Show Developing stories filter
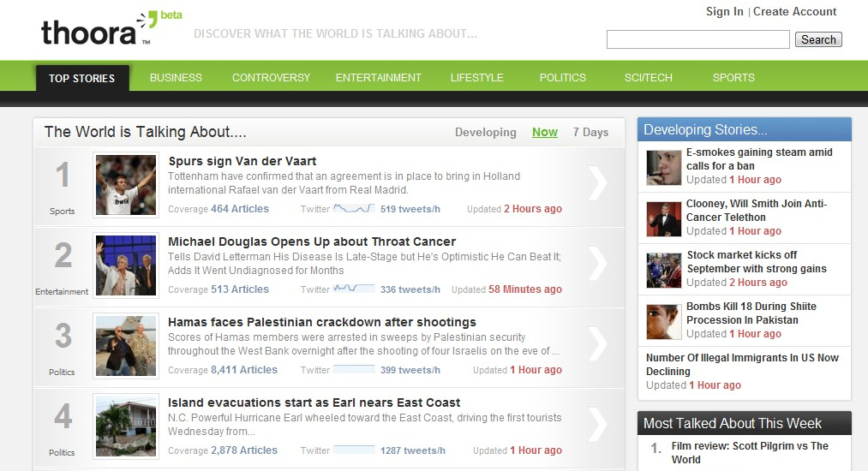The width and height of the screenshot is (868, 471). [x=486, y=132]
